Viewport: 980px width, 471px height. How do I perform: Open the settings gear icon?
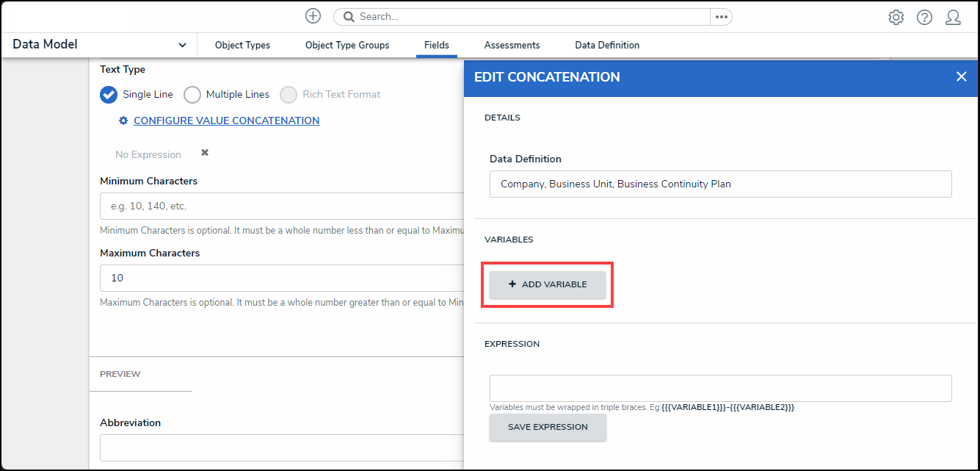click(x=896, y=18)
